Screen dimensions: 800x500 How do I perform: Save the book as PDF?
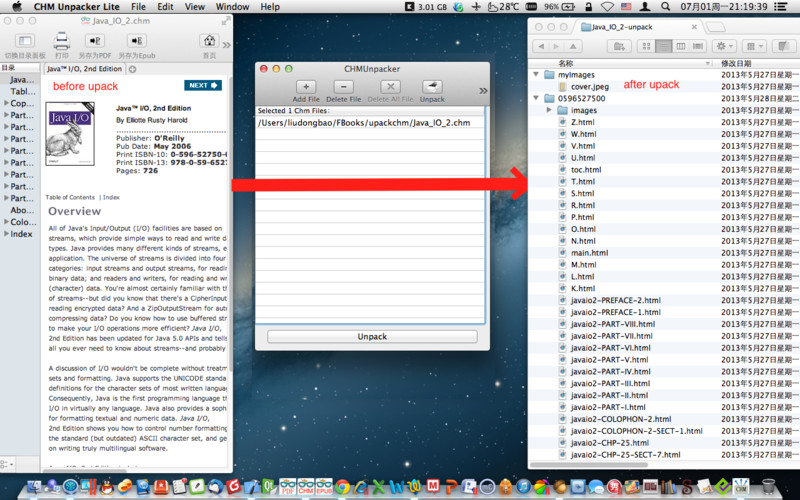pyautogui.click(x=94, y=41)
